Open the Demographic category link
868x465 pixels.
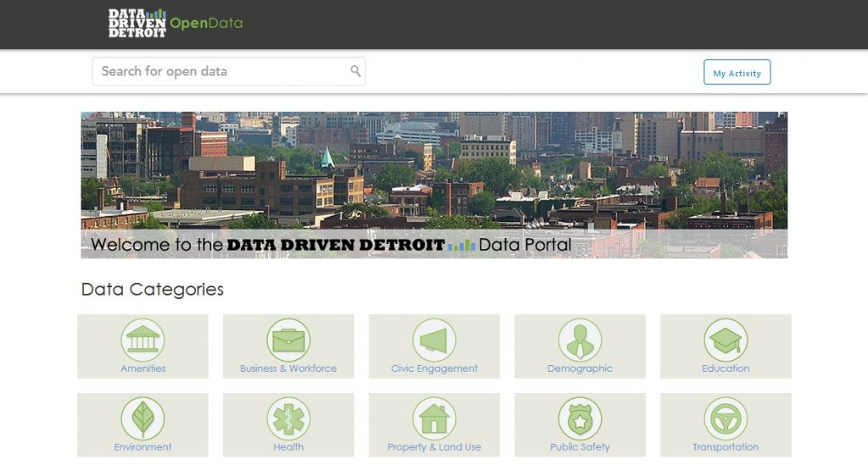coord(580,368)
